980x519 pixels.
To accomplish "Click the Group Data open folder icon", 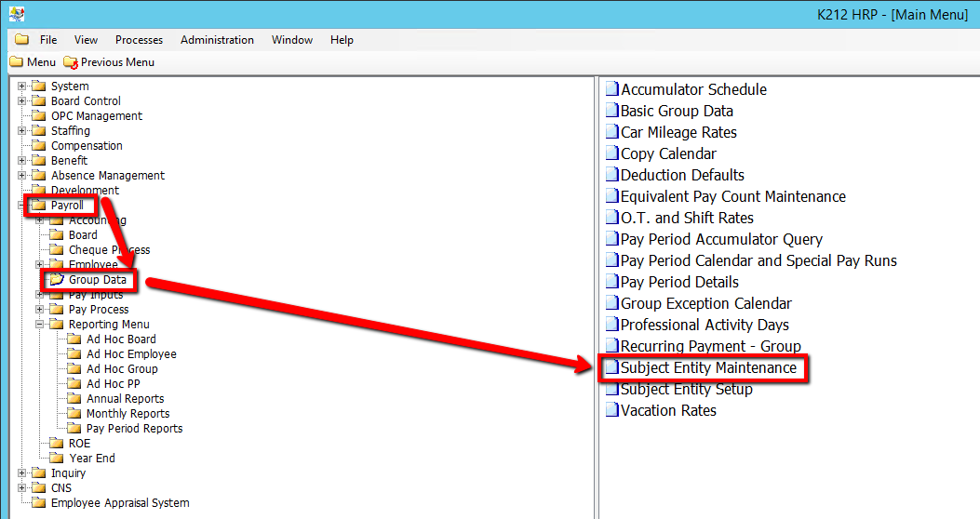I will point(58,280).
